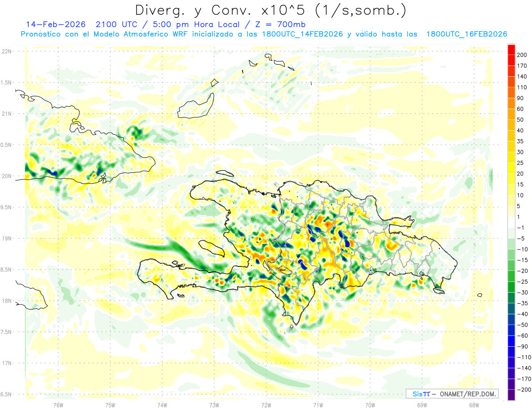Click the 20N latitude label
This screenshot has height=411, width=532.
(x=6, y=176)
